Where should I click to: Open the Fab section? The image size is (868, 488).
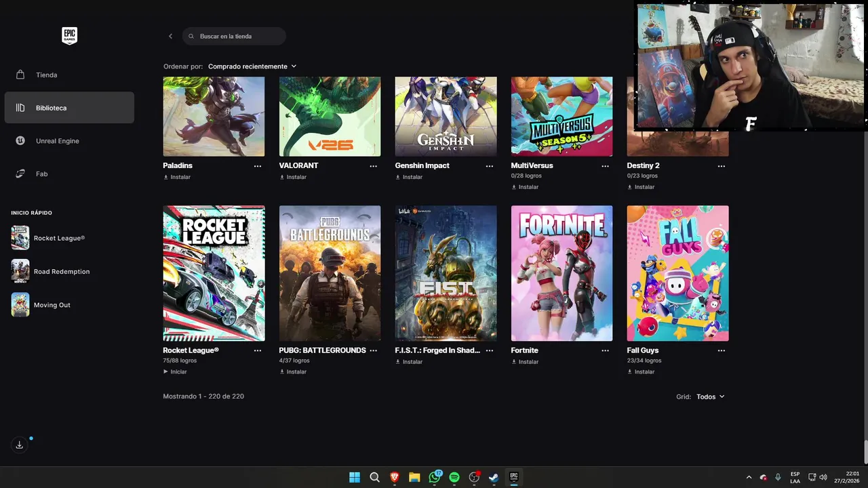pyautogui.click(x=69, y=174)
